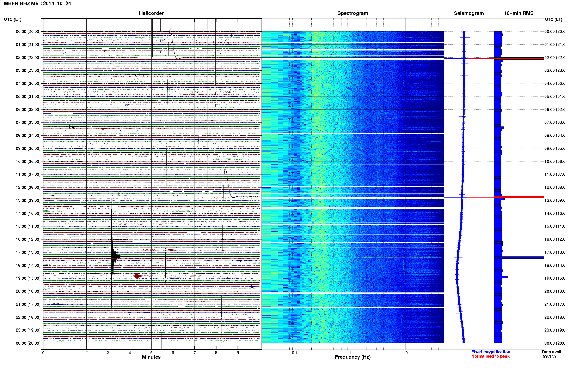Image resolution: width=588 pixels, height=368 pixels.
Task: Click the left '20:00 (16:00)' time label
Action: coord(28,291)
